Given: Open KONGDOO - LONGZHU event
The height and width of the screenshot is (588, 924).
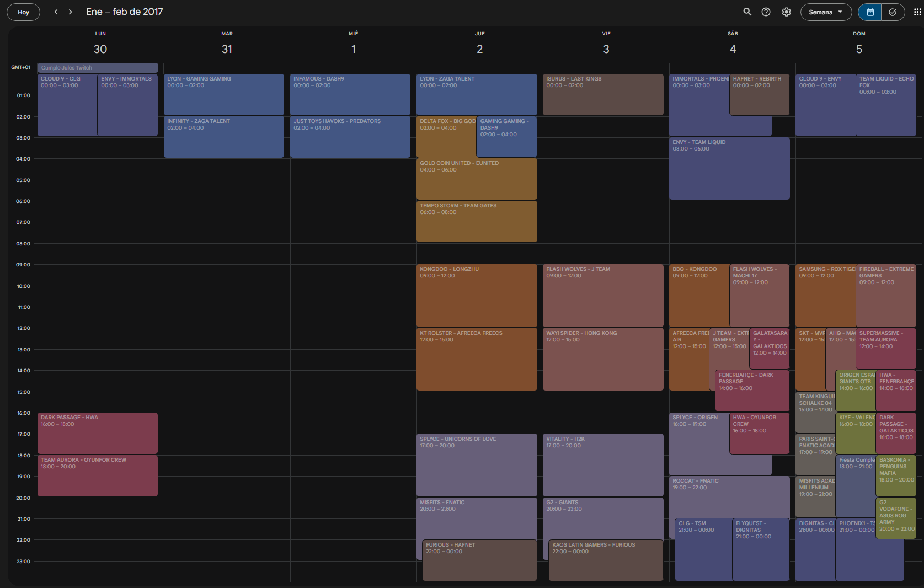Looking at the screenshot, I should coord(477,296).
